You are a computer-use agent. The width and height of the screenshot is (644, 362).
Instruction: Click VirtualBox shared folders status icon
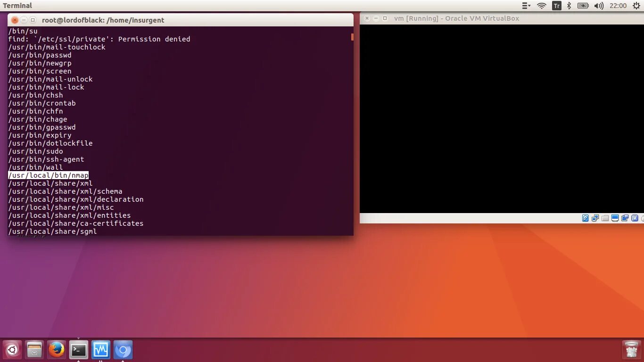(605, 218)
